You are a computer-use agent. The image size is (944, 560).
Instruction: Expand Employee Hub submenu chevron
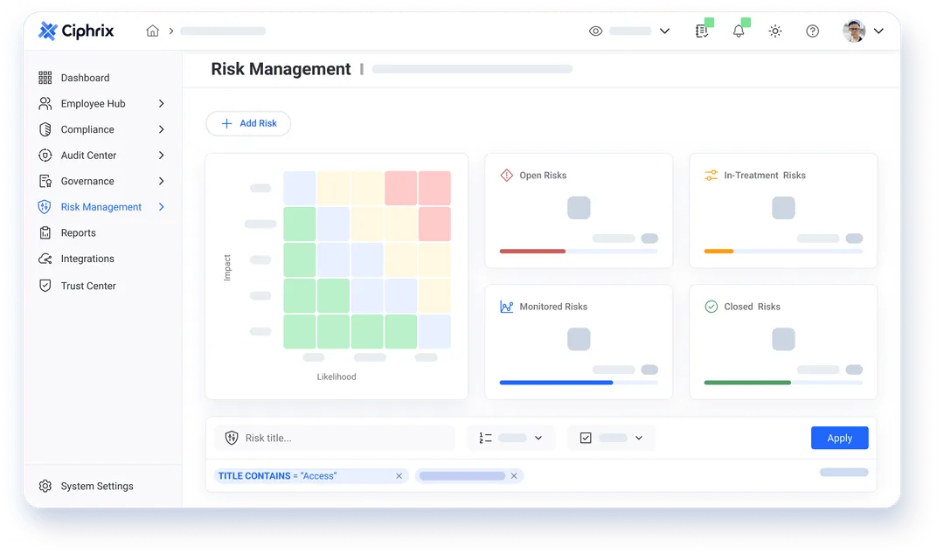(162, 103)
